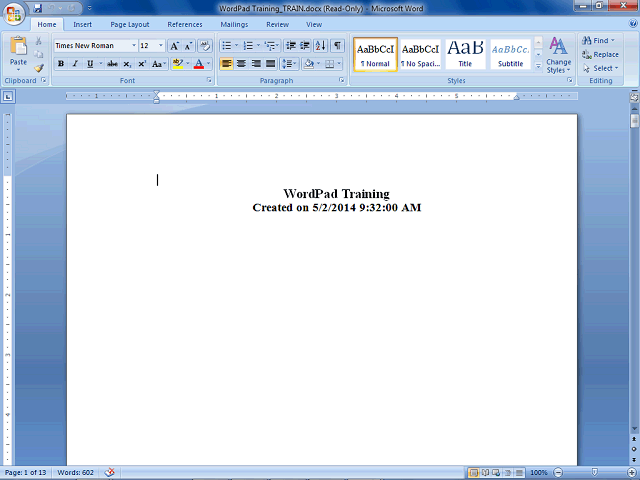Apply paragraph shading with paint bucket
The height and width of the screenshot is (480, 640).
[x=309, y=64]
